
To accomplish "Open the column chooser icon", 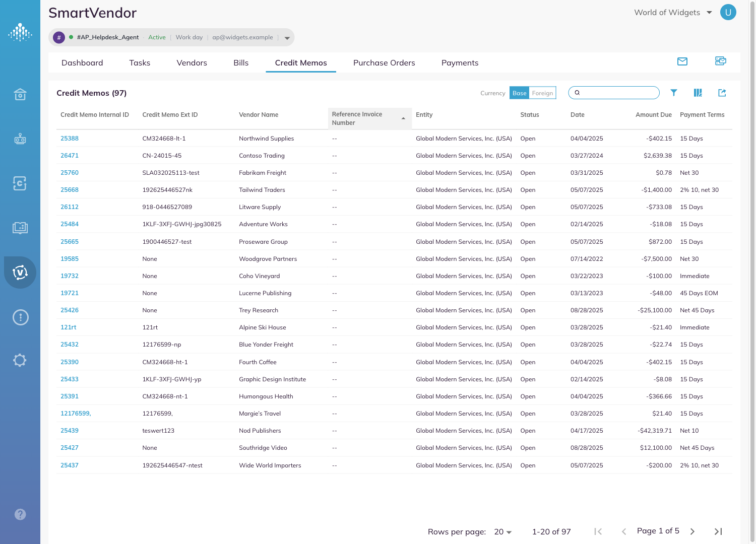I will click(698, 93).
